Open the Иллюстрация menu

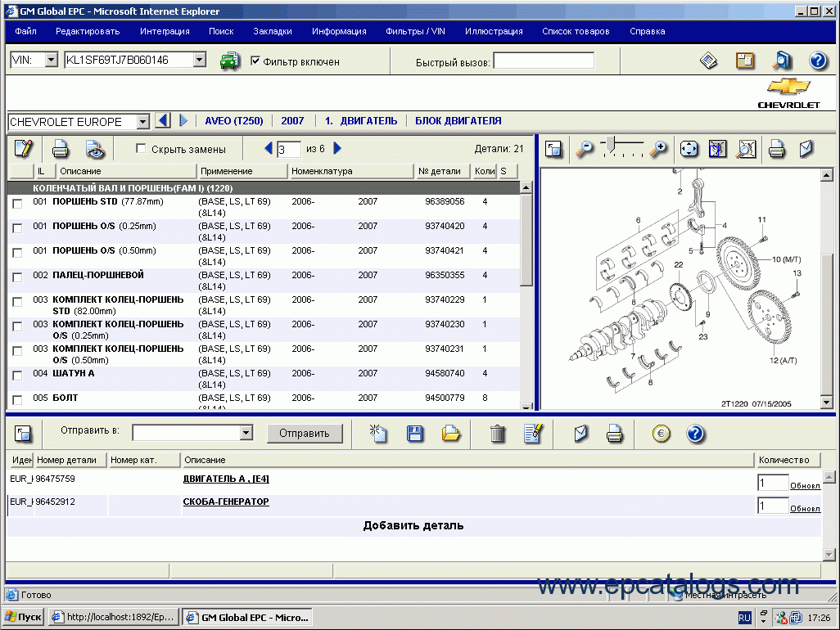tap(494, 31)
